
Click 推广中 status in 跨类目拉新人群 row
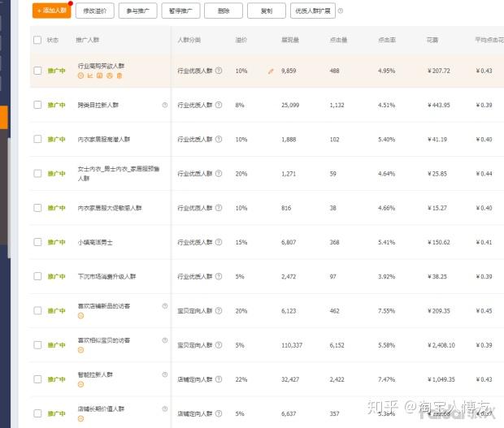point(56,105)
